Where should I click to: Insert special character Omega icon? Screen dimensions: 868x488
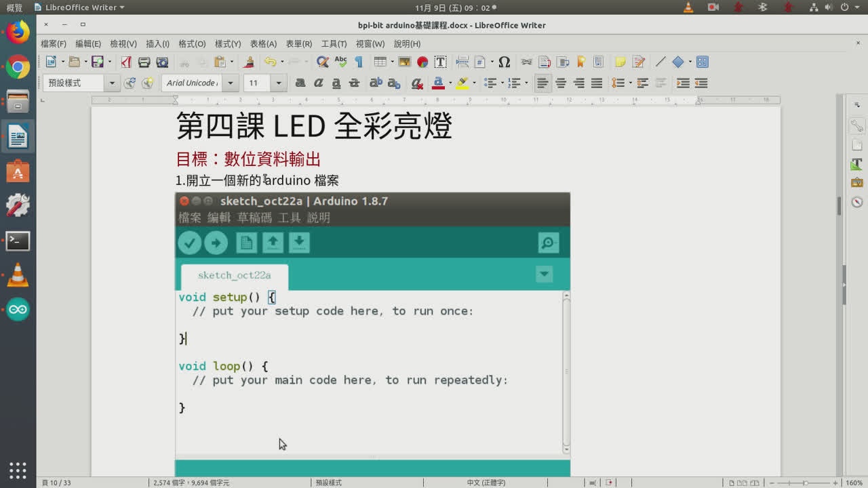tap(504, 62)
